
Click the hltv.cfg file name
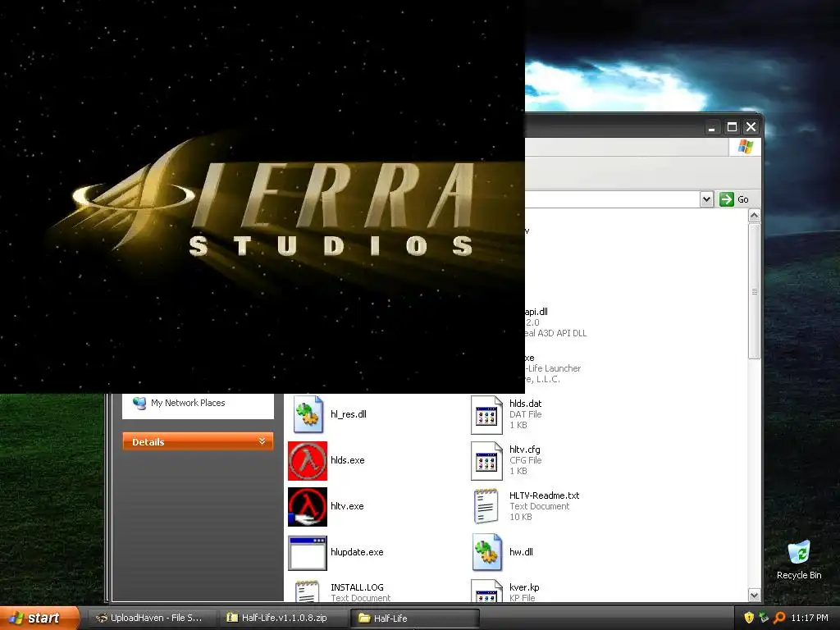(x=524, y=450)
